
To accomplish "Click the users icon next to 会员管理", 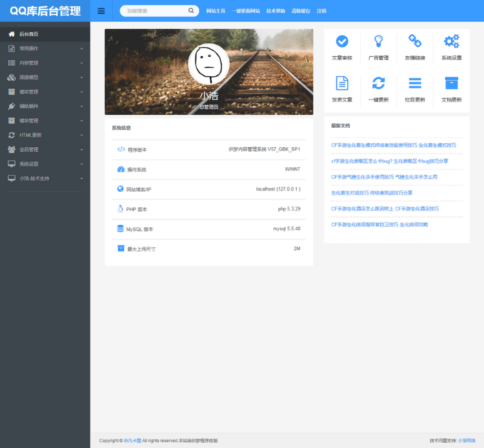I will [12, 149].
